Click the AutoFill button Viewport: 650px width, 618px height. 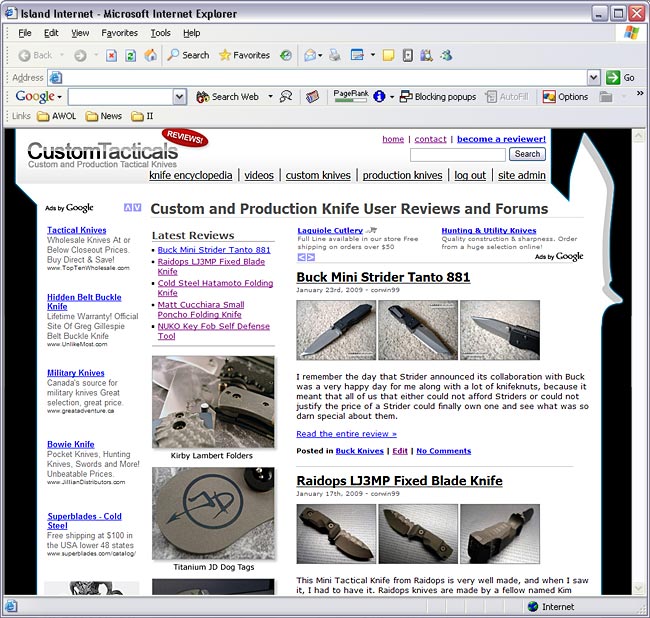tap(507, 97)
